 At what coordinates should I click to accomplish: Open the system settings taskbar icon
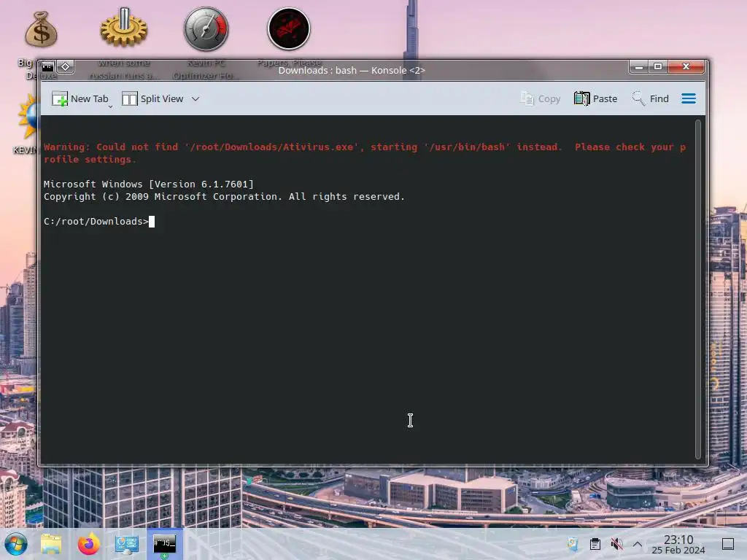127,544
